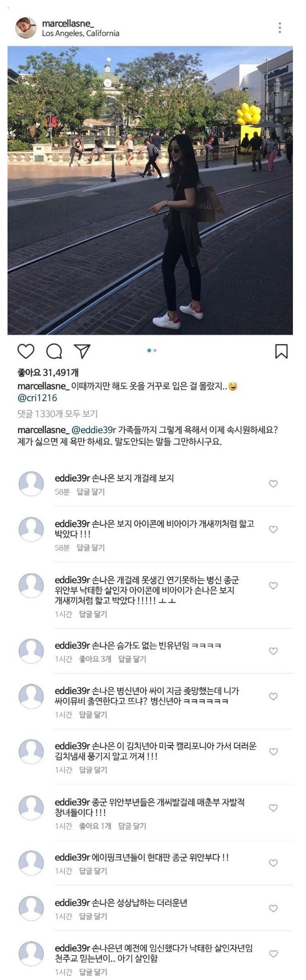Screen dimensions: 306x980
Task: Open the three-dot post options menu
Action: [280, 28]
